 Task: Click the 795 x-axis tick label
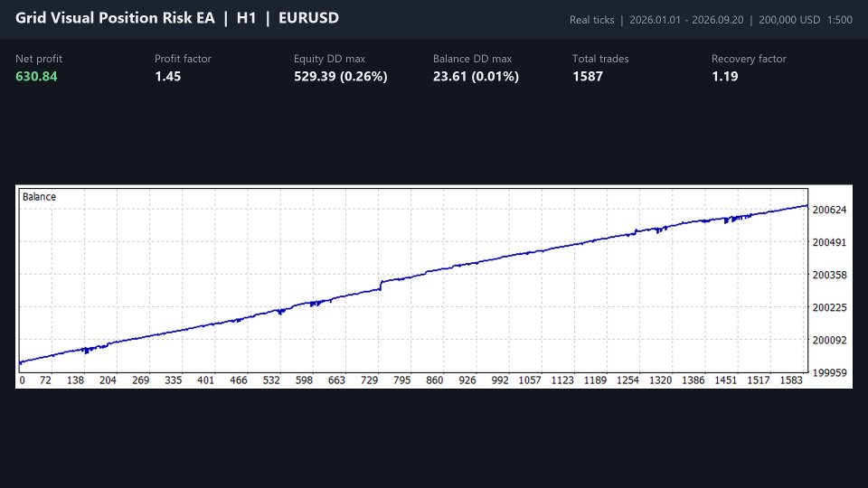click(x=401, y=380)
